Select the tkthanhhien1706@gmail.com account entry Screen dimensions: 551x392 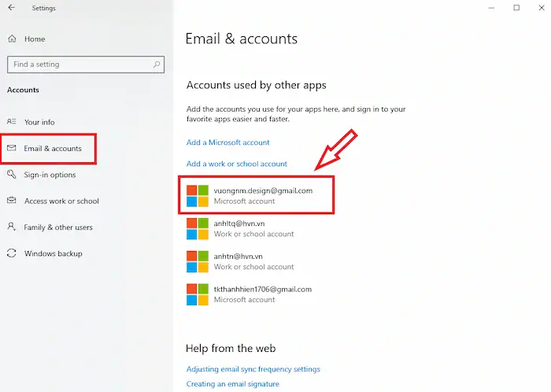click(249, 294)
